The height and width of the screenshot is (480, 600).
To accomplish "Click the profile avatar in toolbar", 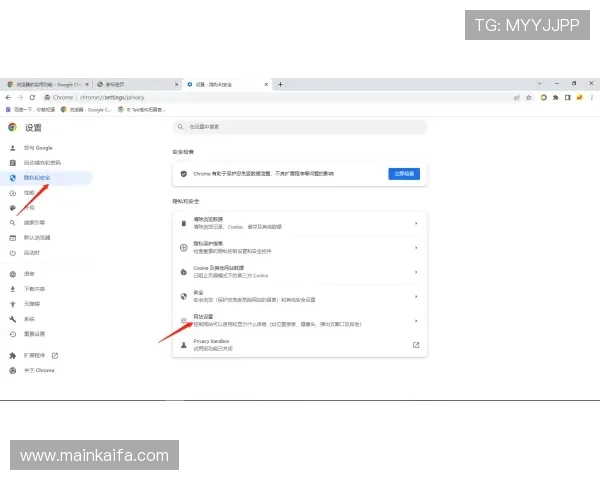I will tap(580, 98).
